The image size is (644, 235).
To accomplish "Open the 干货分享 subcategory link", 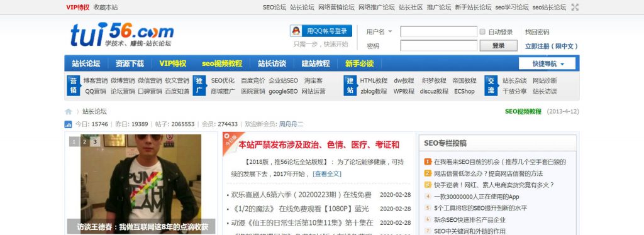I will [514, 92].
